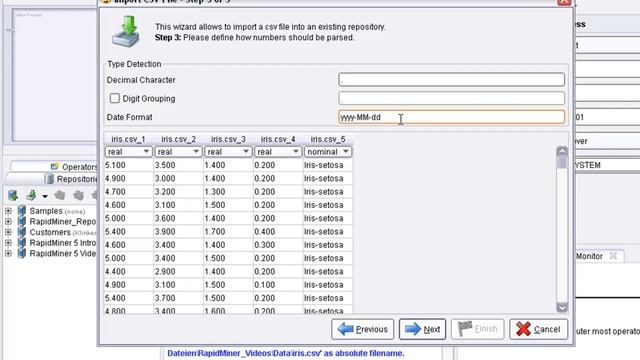Select the Customers repository icon

(22, 232)
